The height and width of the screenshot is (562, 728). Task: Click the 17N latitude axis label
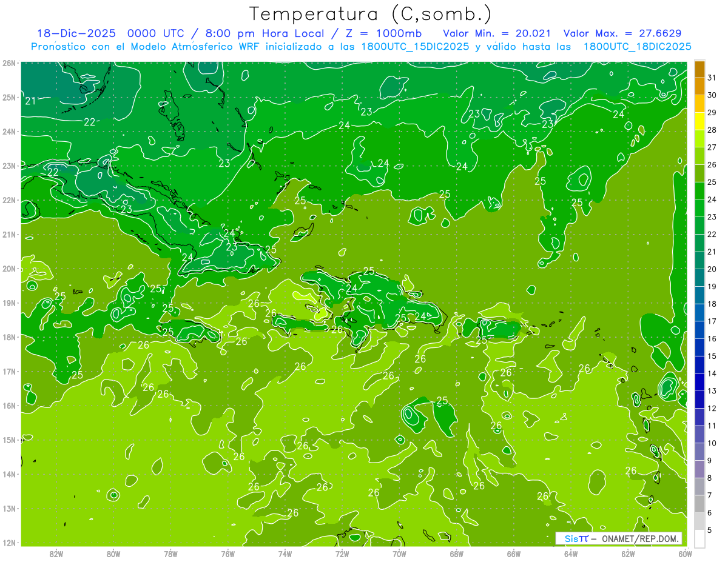click(x=9, y=371)
